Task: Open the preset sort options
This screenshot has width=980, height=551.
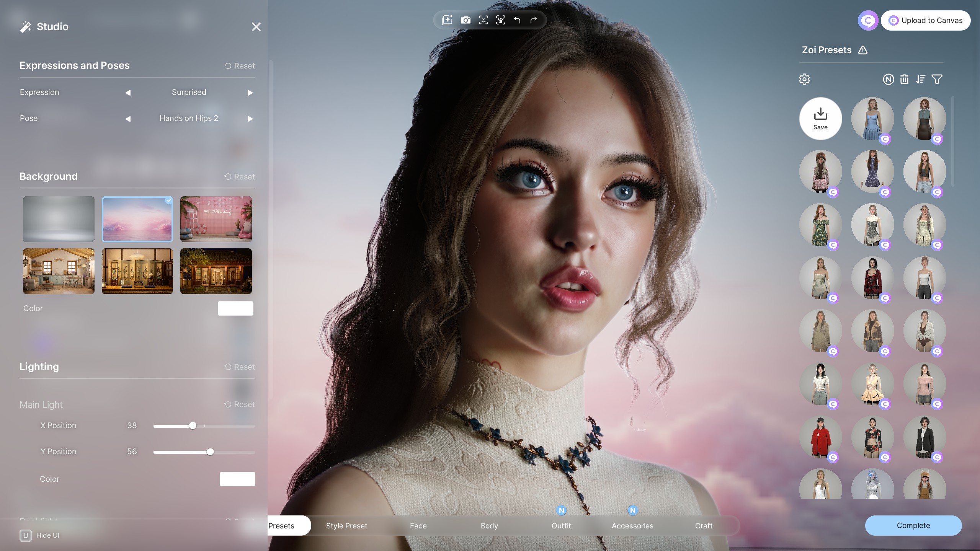Action: [x=921, y=79]
